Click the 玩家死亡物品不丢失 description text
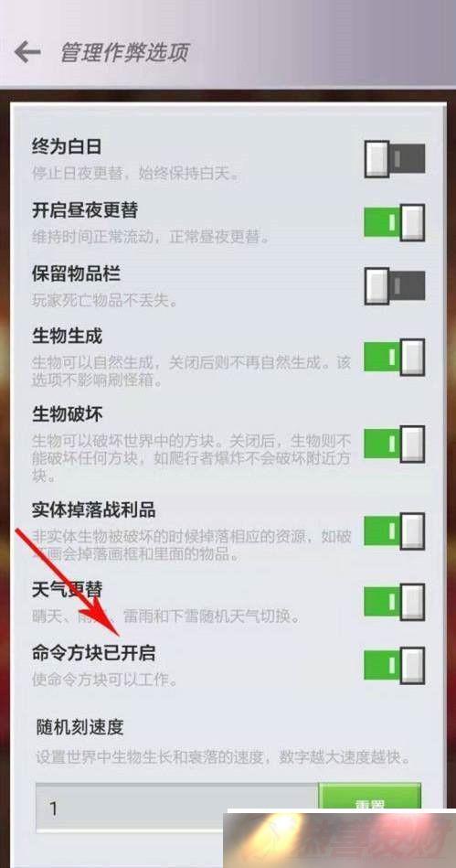Viewport: 456px width, 868px height. pyautogui.click(x=104, y=302)
